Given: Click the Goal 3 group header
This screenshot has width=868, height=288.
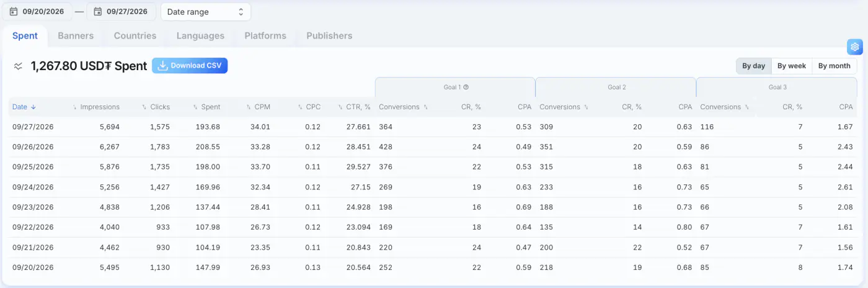Looking at the screenshot, I should pos(777,88).
